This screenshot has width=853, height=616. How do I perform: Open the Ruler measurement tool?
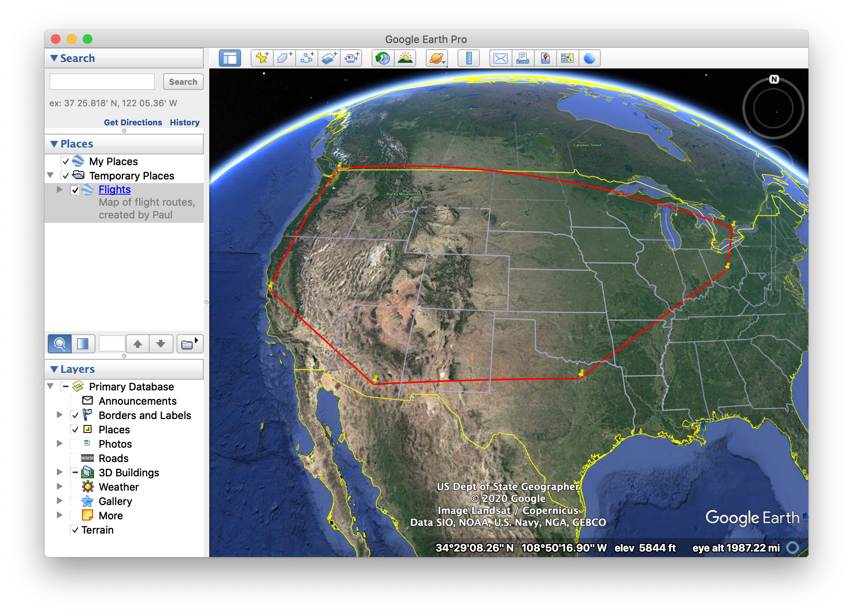point(469,58)
